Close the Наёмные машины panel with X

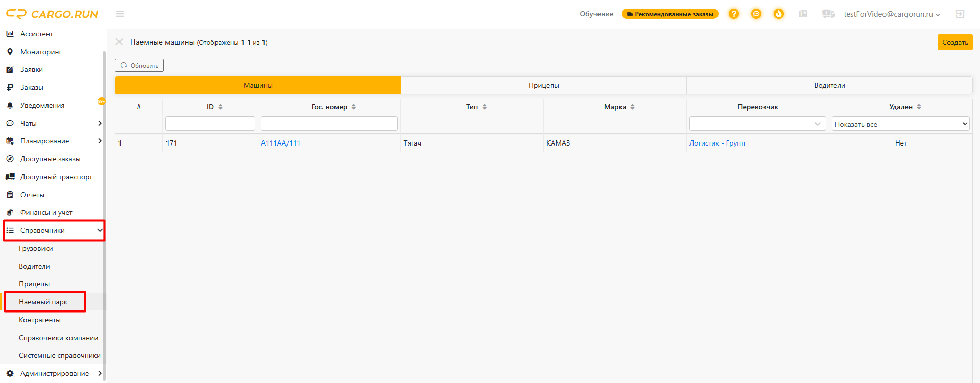tap(119, 42)
